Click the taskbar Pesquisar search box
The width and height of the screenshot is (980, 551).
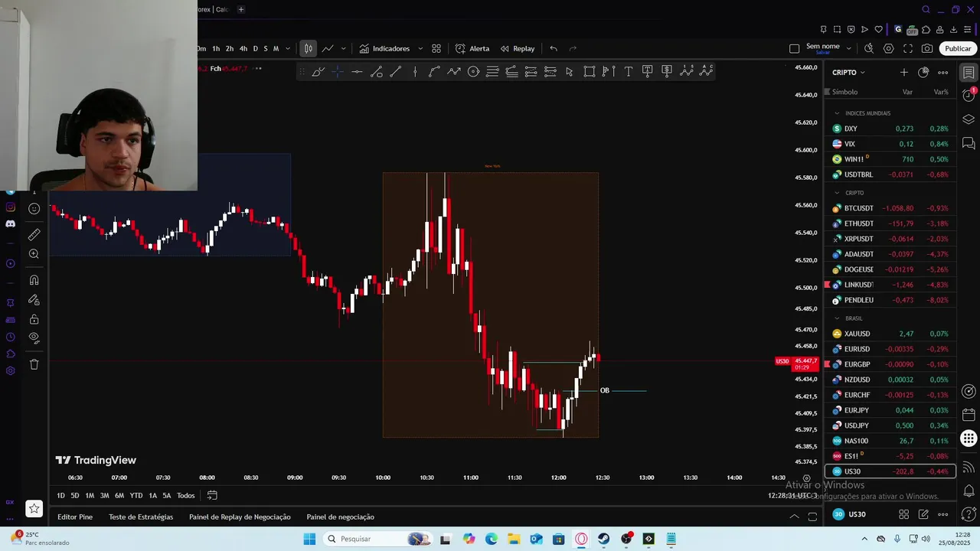[x=378, y=539]
